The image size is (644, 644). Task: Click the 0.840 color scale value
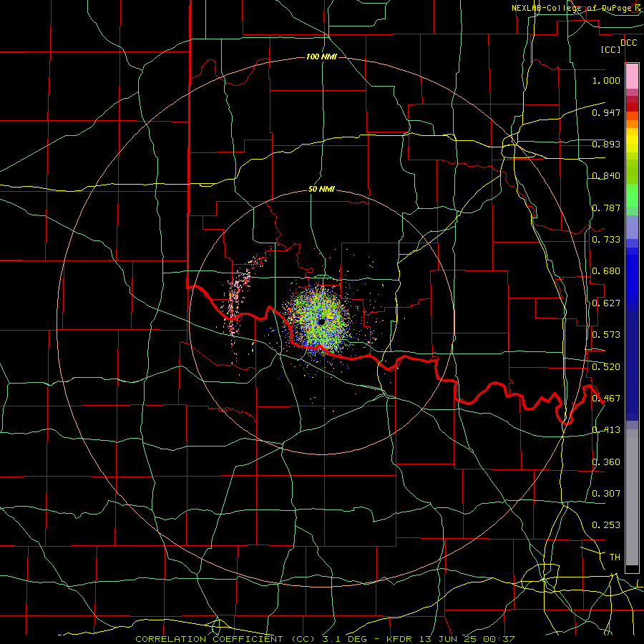606,176
